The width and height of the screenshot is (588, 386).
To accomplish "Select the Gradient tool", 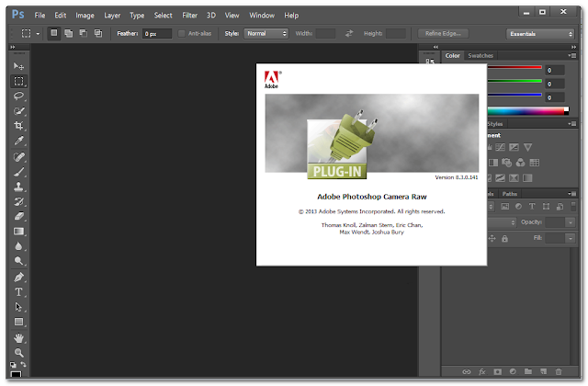I will [18, 231].
